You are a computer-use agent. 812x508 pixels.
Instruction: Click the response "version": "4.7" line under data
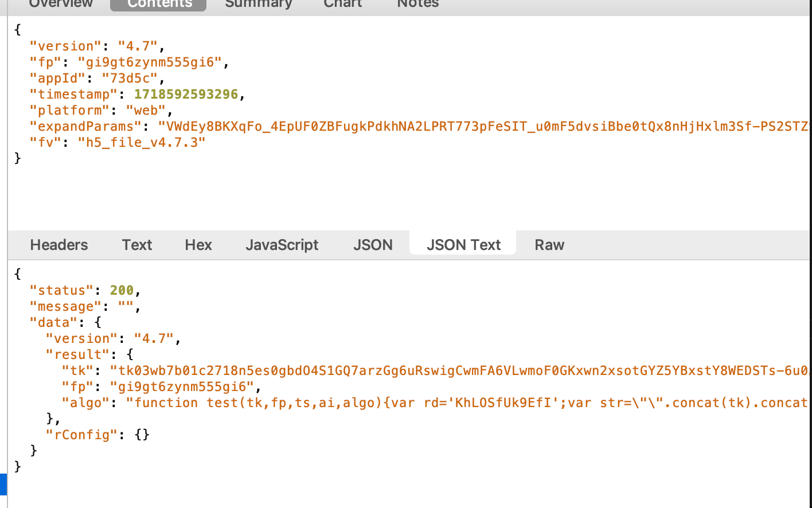[113, 338]
